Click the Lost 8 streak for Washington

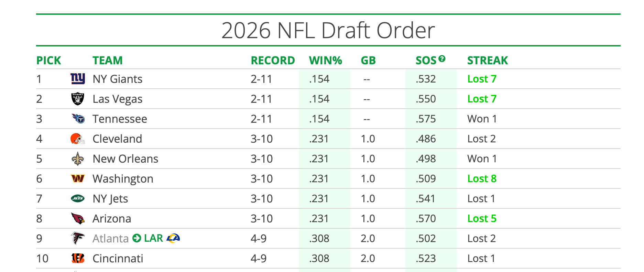tap(482, 179)
